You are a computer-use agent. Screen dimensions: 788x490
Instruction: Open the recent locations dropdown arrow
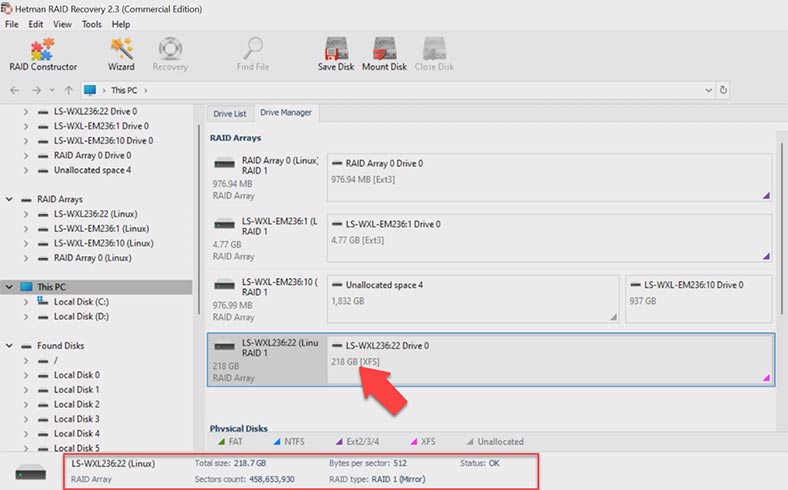tap(52, 90)
